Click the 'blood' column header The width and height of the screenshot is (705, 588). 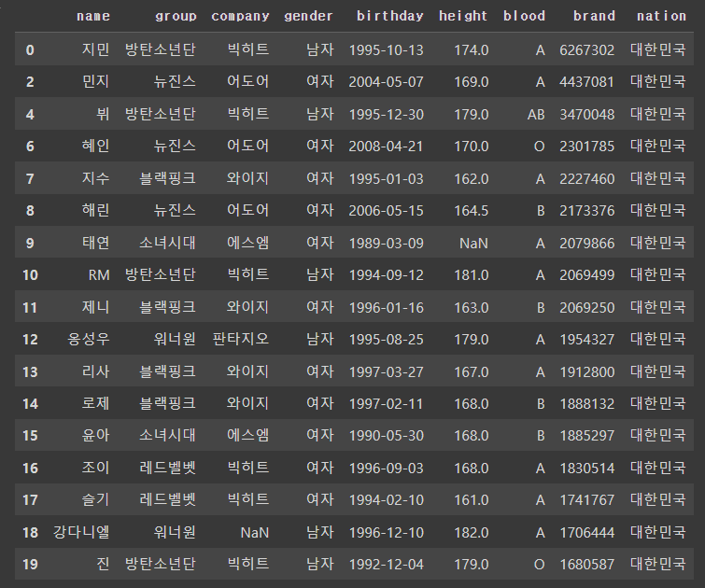tap(524, 16)
